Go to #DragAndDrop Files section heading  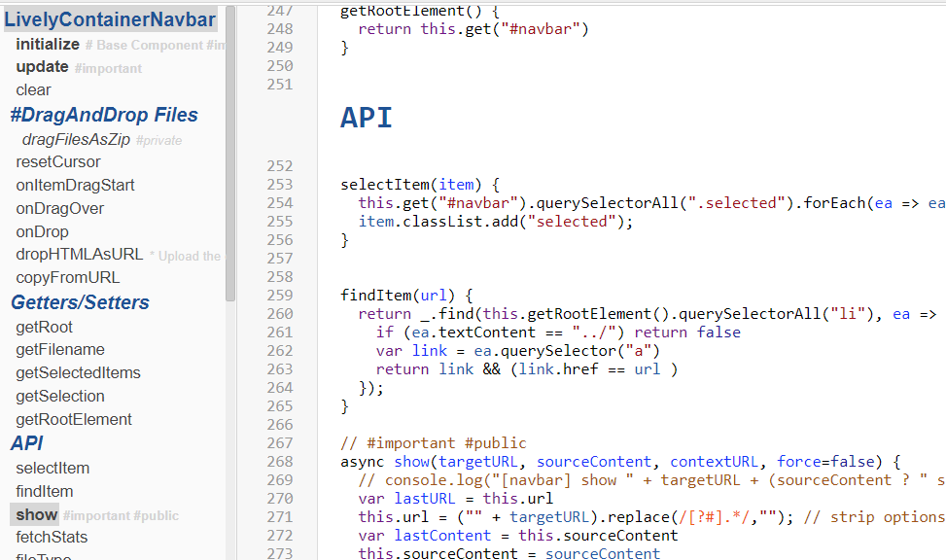(x=104, y=115)
